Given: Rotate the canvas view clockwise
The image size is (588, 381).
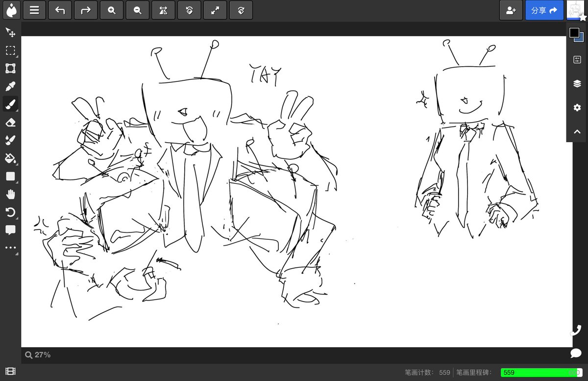Looking at the screenshot, I should tap(241, 10).
